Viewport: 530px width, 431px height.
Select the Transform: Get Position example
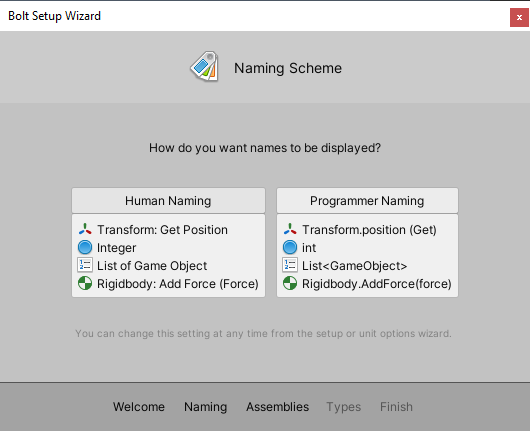coord(162,230)
